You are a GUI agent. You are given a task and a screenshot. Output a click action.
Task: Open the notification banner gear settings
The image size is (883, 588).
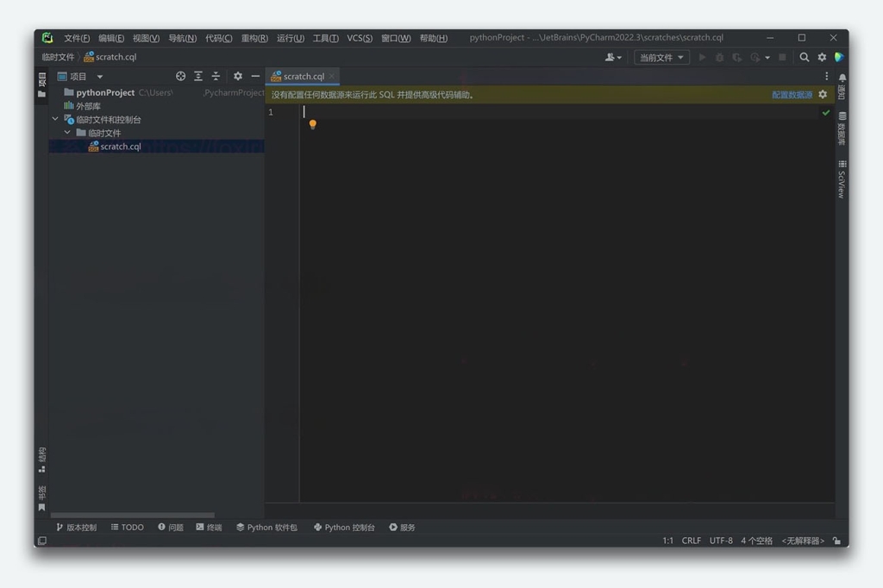tap(823, 95)
